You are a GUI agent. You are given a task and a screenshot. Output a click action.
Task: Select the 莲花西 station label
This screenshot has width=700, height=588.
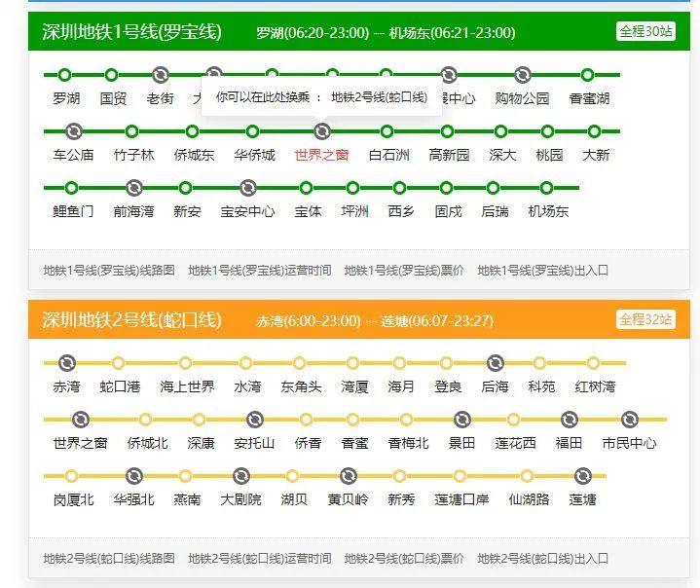tap(515, 443)
